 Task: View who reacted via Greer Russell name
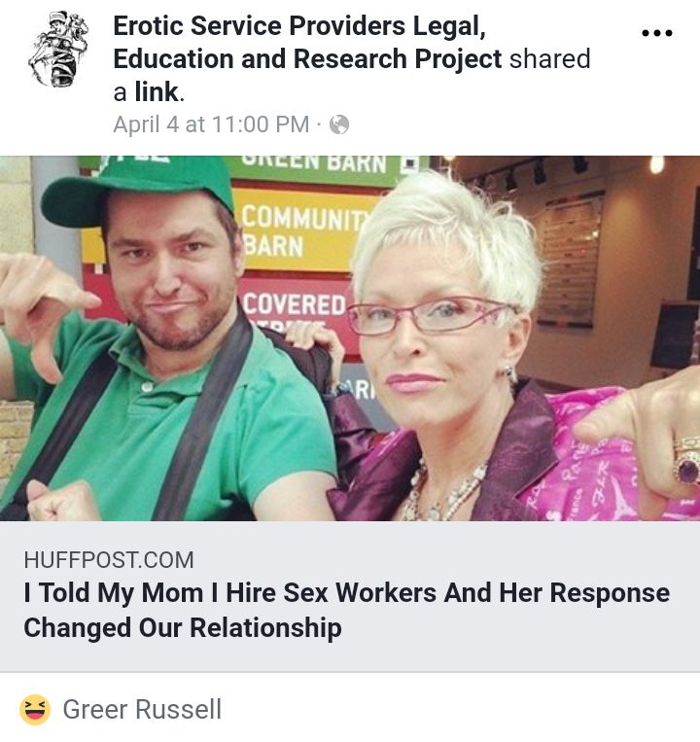142,709
